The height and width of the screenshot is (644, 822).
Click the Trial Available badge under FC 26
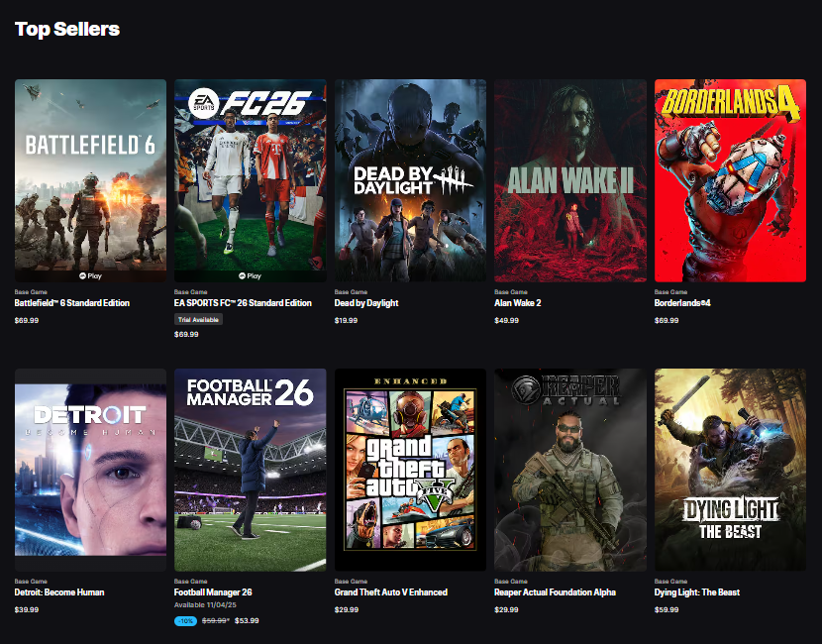click(199, 319)
